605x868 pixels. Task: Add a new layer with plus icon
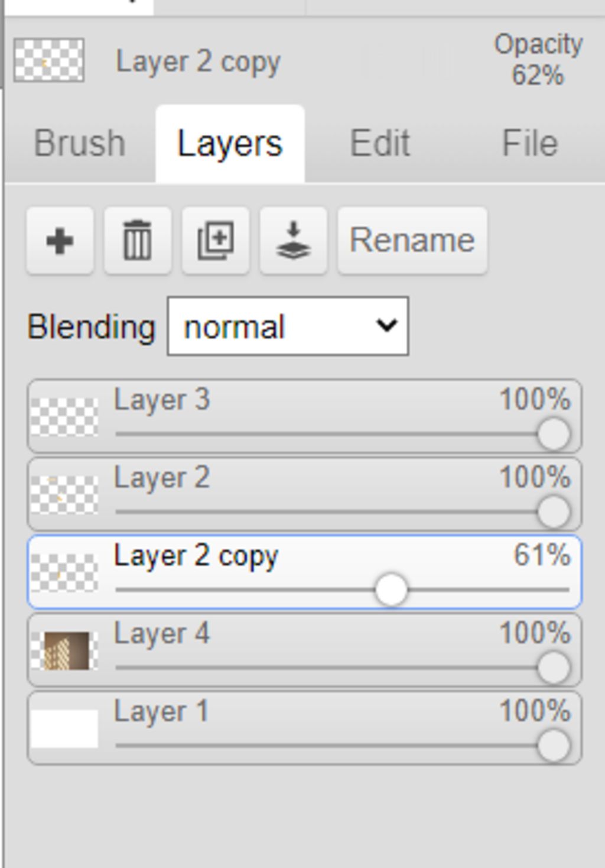[x=60, y=241]
